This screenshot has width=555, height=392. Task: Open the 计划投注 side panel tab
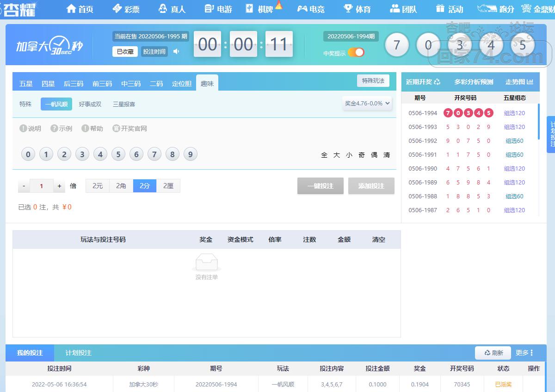point(551,135)
